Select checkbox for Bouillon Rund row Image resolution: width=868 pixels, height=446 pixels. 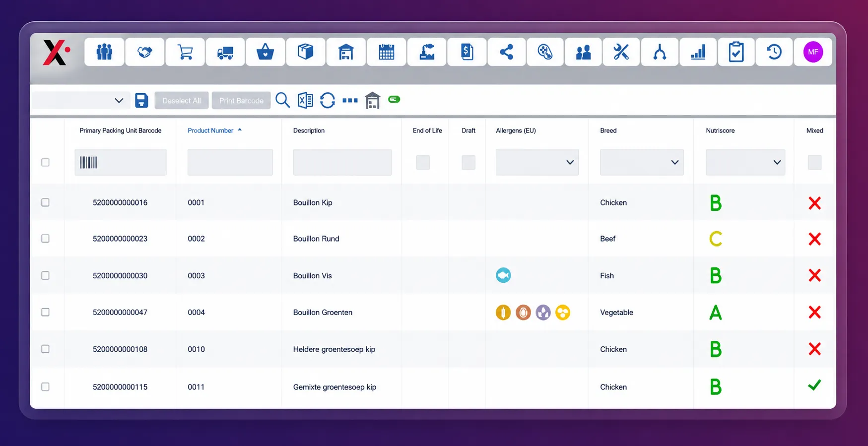click(x=45, y=239)
